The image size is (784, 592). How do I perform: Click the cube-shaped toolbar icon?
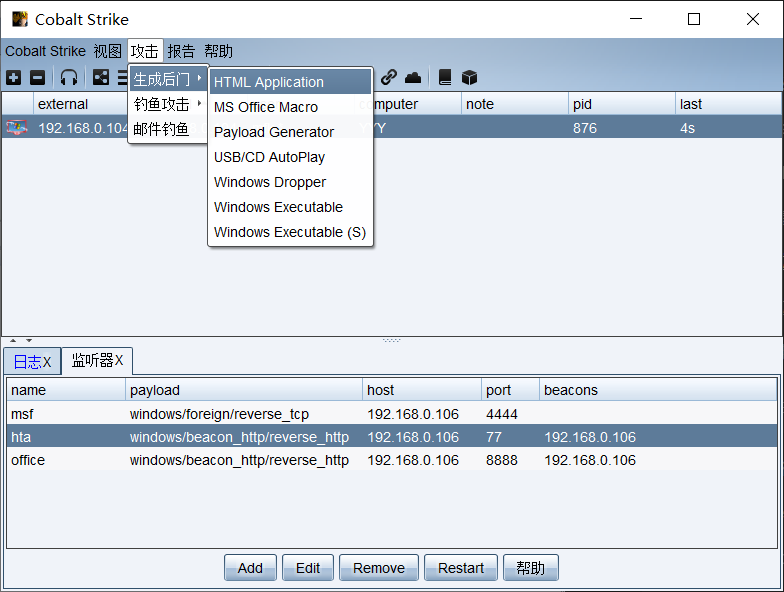click(x=469, y=77)
